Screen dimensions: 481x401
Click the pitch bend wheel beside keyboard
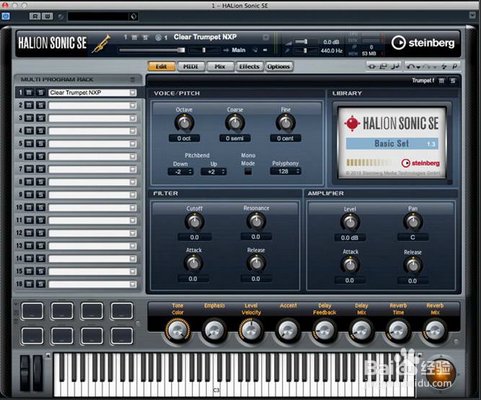[x=25, y=373]
